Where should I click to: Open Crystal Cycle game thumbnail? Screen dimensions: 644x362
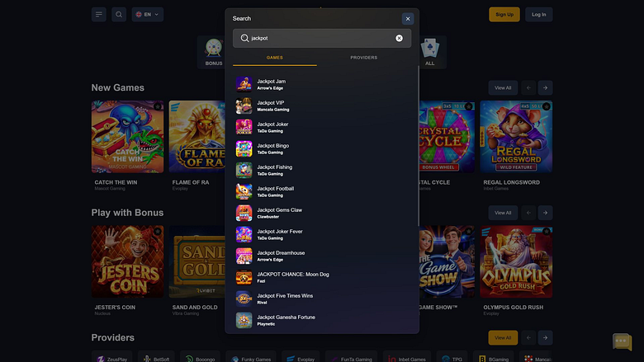pyautogui.click(x=447, y=137)
